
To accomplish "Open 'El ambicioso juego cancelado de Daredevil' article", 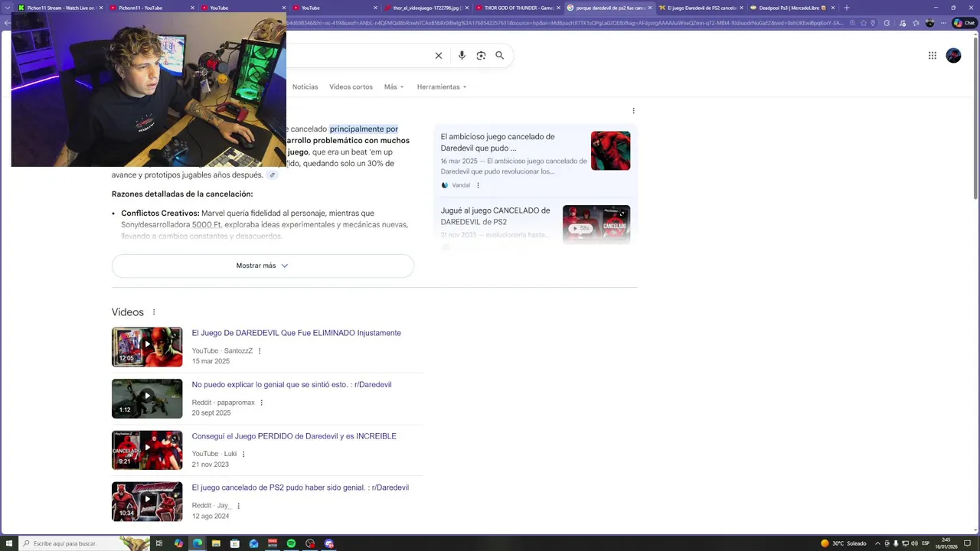I will (498, 142).
